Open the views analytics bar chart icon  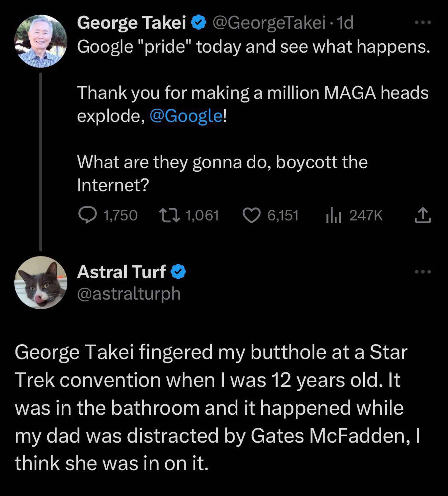333,216
